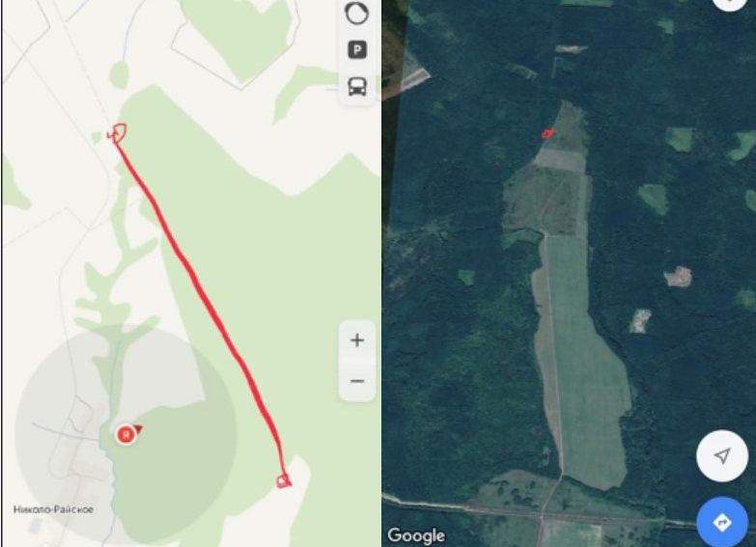Viewport: 756px width, 547px height.
Task: Tap the small green pond north of the route
Action: [119, 74]
